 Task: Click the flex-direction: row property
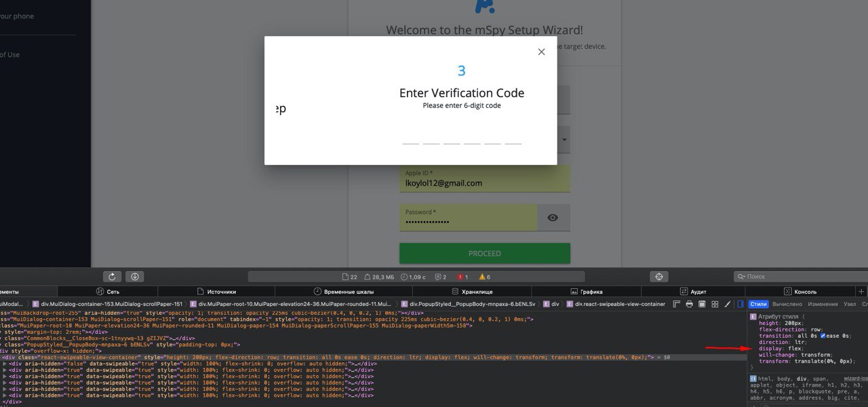[790, 330]
